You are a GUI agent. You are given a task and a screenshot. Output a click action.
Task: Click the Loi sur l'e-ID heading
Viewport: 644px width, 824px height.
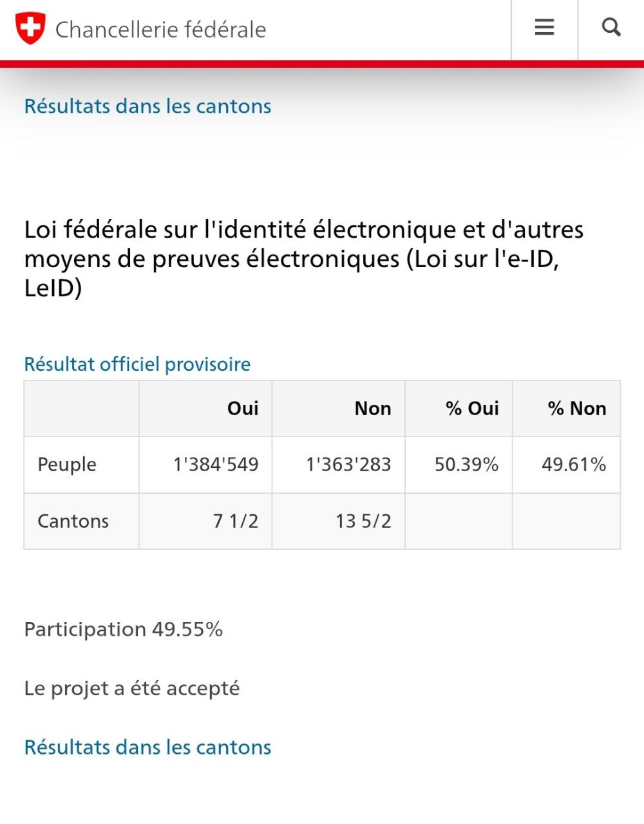[x=303, y=259]
